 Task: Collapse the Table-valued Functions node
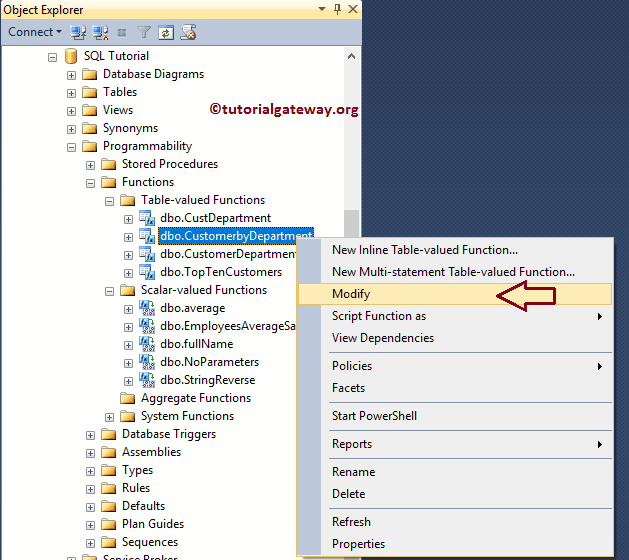(110, 201)
